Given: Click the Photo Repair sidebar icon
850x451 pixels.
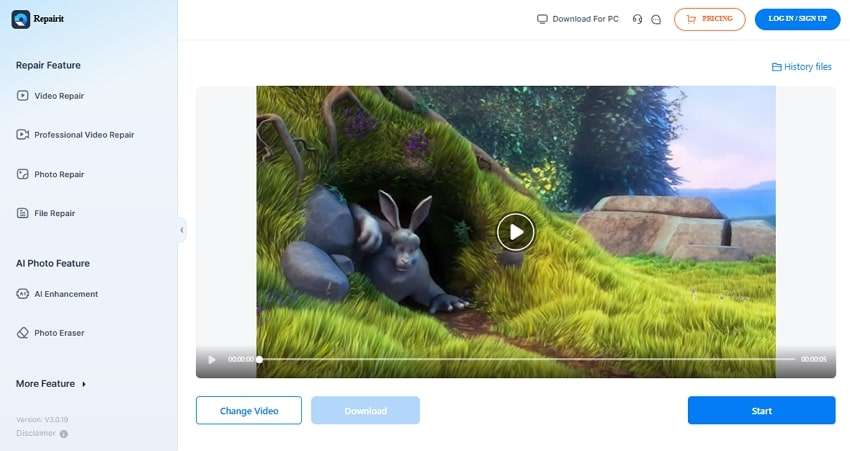Looking at the screenshot, I should pos(22,174).
